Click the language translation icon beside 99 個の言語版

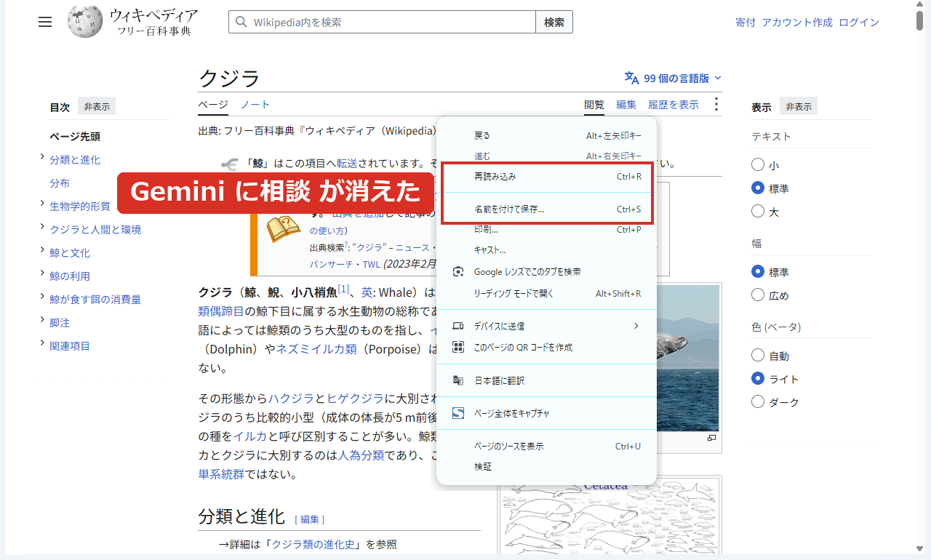tap(631, 78)
